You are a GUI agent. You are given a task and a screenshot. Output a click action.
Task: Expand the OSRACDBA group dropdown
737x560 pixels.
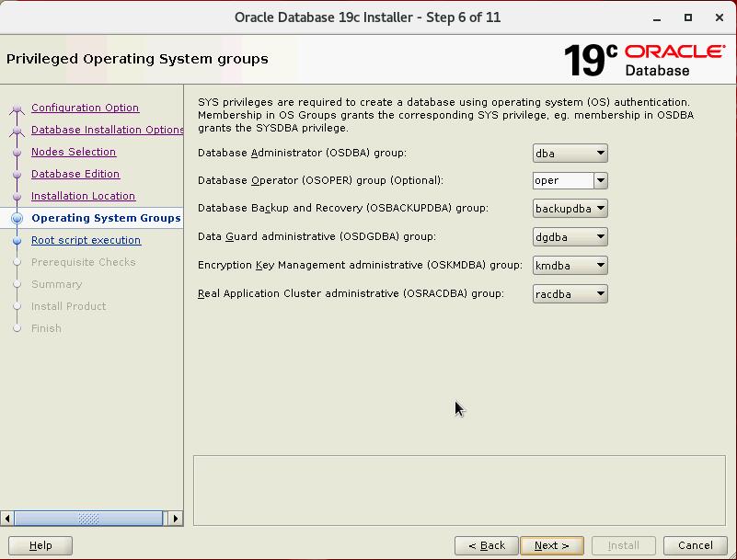coord(570,294)
